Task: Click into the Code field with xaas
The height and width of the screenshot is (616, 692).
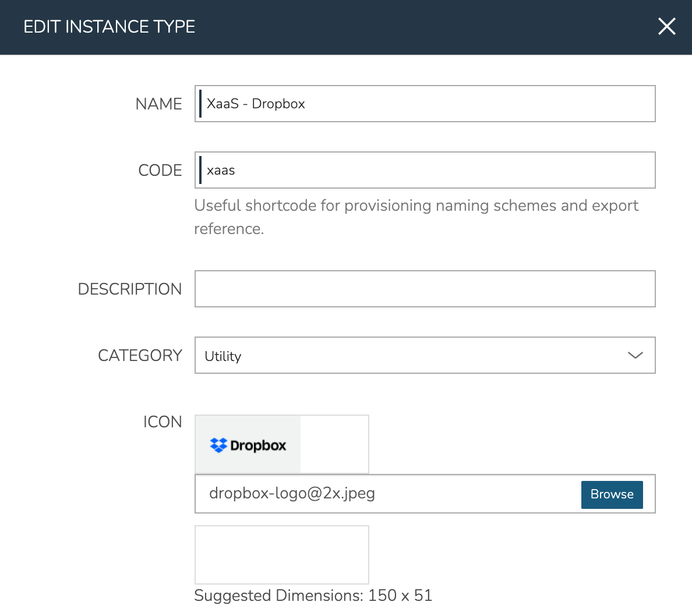Action: pyautogui.click(x=425, y=170)
